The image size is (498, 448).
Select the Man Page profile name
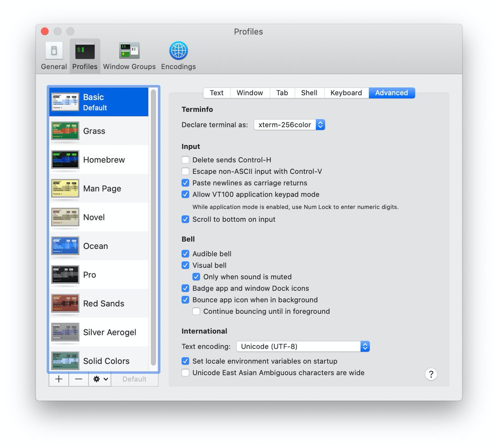point(102,189)
